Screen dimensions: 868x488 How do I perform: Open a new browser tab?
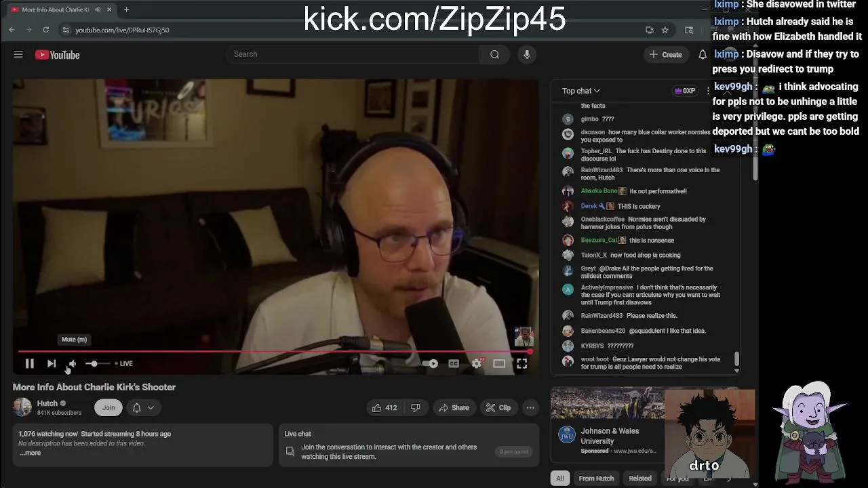pyautogui.click(x=126, y=9)
